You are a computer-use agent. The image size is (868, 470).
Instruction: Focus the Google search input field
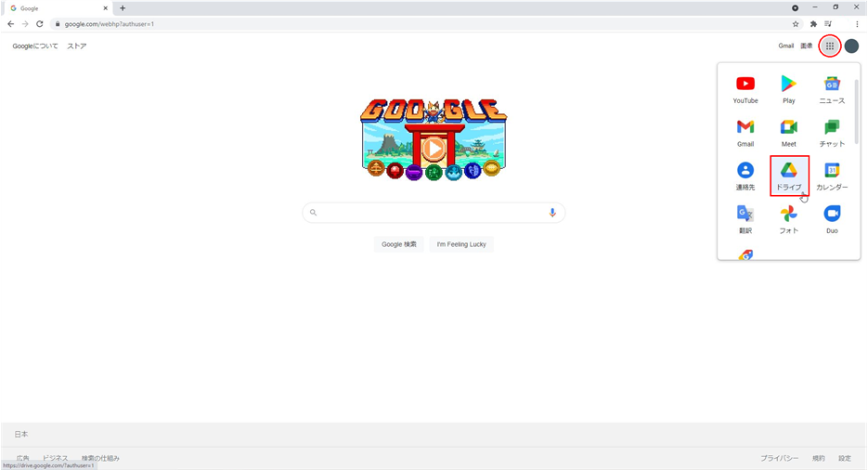click(434, 213)
